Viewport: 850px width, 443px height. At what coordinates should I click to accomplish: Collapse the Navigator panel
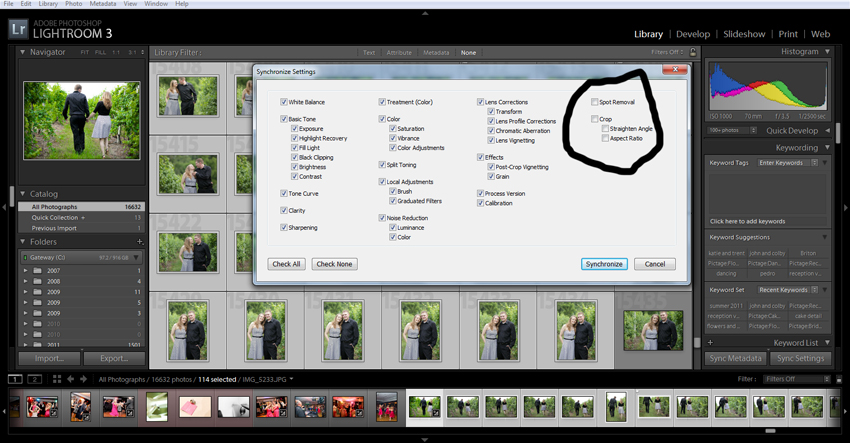pos(22,52)
